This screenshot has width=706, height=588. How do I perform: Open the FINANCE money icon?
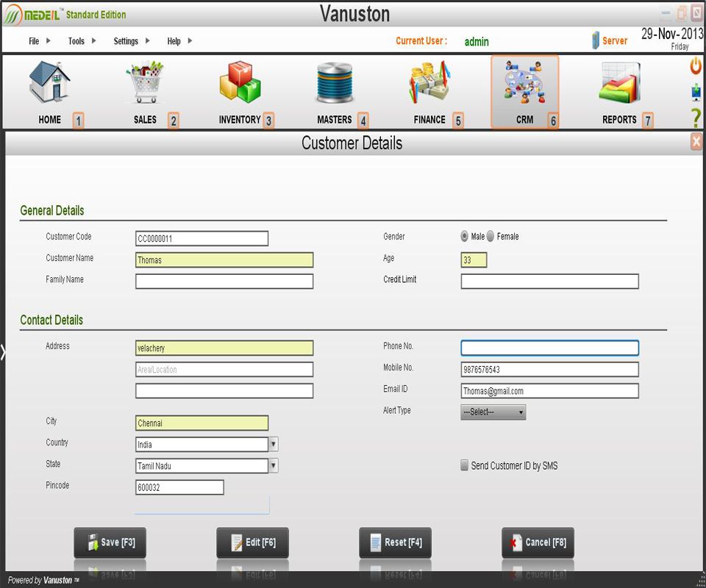(x=429, y=82)
